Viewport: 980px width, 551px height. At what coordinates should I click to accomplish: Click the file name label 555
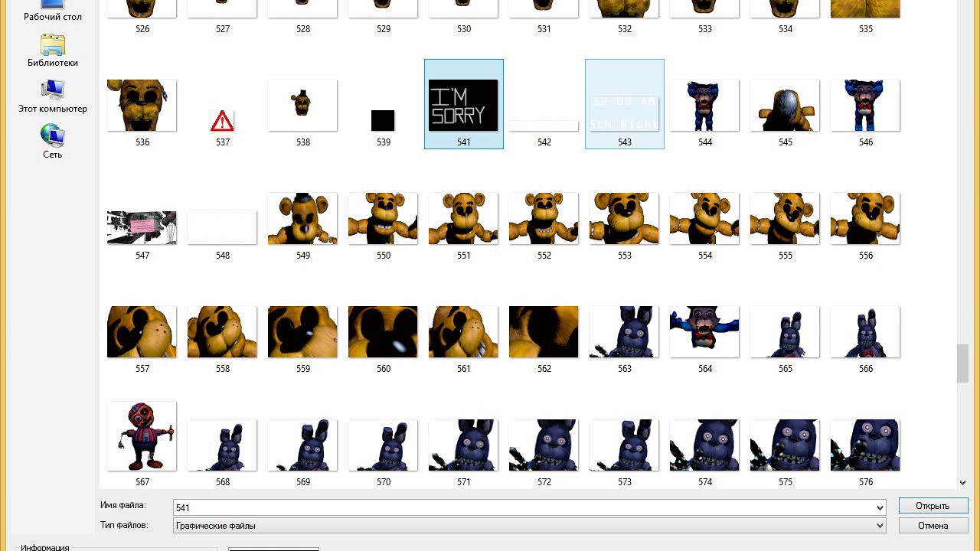[x=785, y=256]
